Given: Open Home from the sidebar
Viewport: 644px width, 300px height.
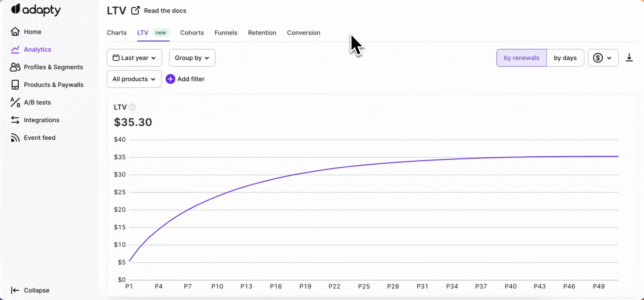Looking at the screenshot, I should 32,32.
